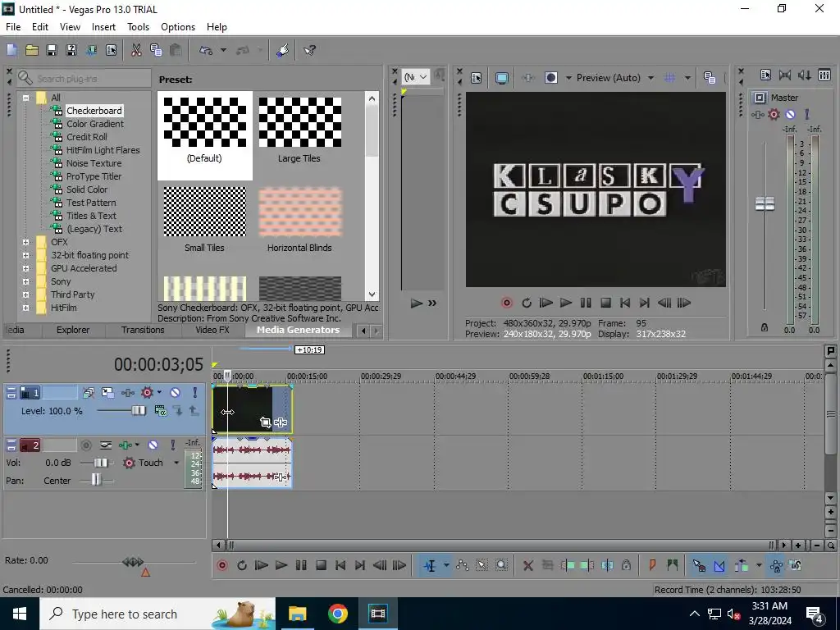The height and width of the screenshot is (630, 840).
Task: Click the Cut scissors icon
Action: point(136,50)
